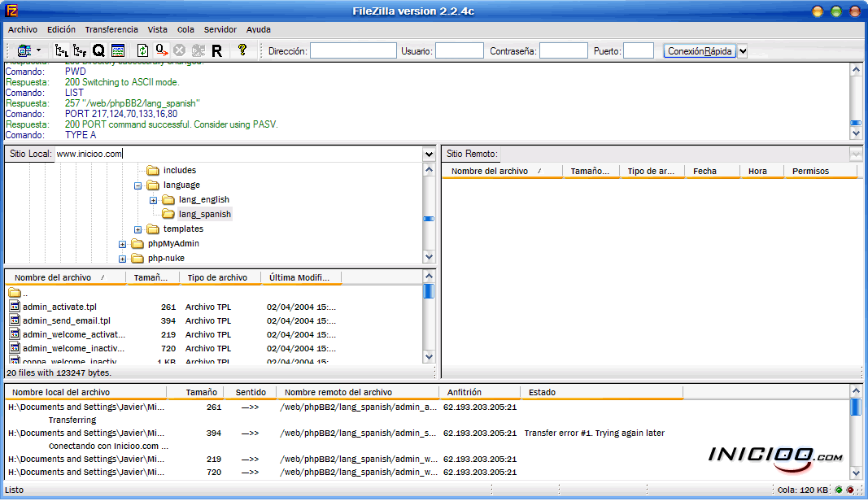Click the admin_welcome_activat... file icon
This screenshot has width=868, height=501.
(15, 333)
